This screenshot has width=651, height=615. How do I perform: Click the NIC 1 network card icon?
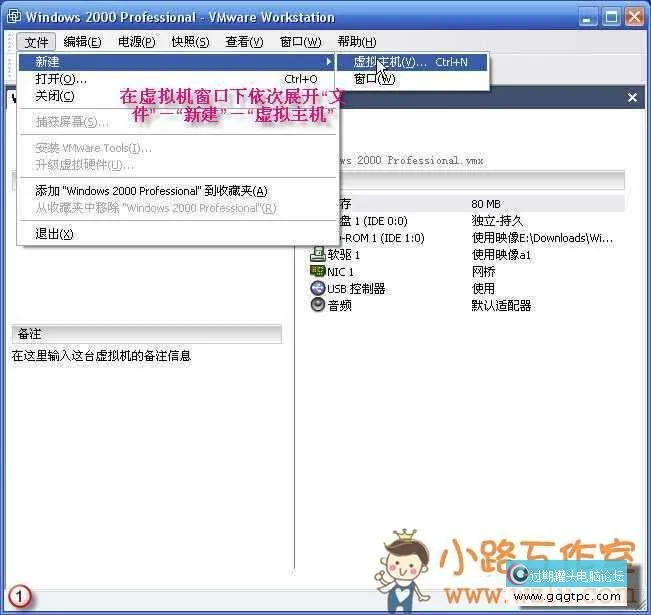318,271
